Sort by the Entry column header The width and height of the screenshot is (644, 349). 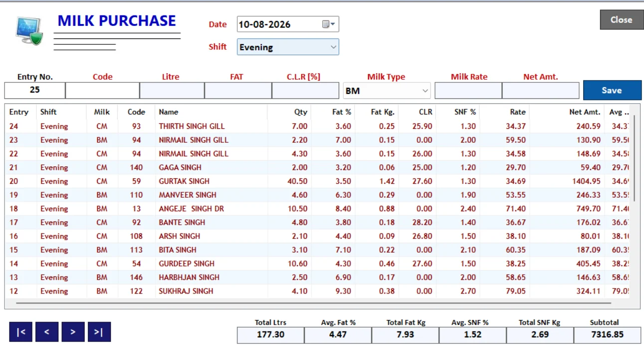click(20, 112)
